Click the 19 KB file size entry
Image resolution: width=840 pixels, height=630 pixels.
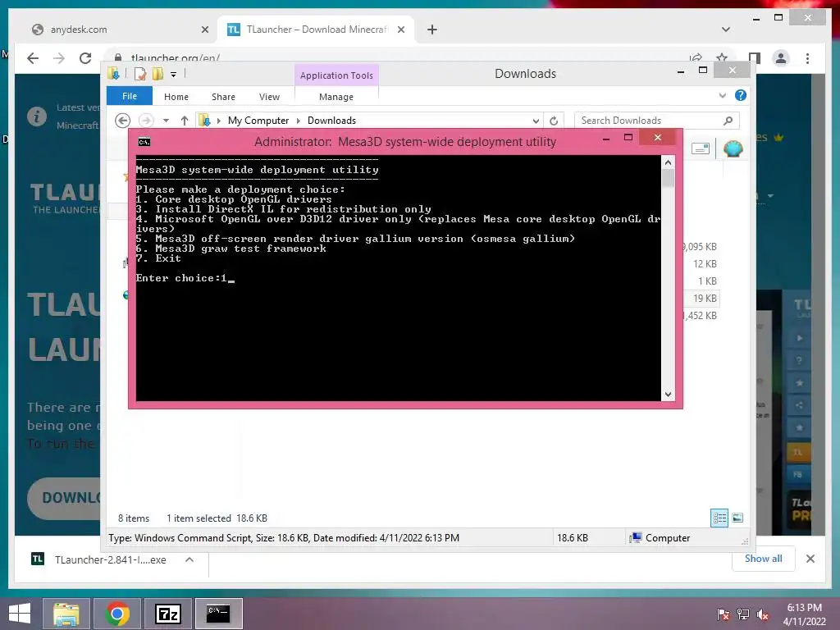coord(705,299)
